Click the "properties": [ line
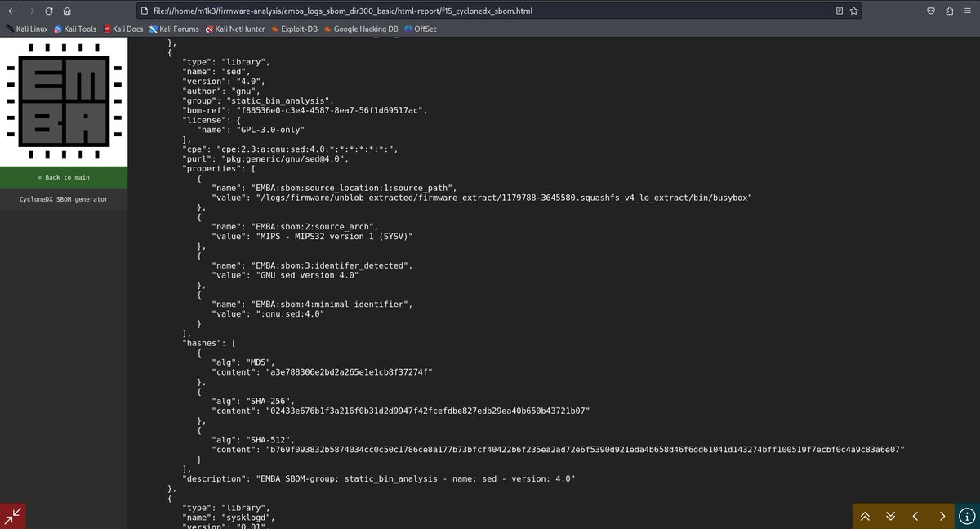This screenshot has height=529, width=980. pyautogui.click(x=219, y=169)
